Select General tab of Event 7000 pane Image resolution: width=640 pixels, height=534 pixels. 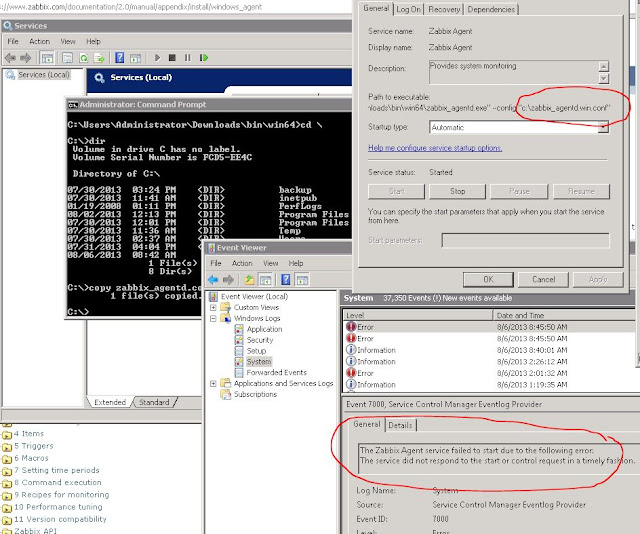click(x=367, y=424)
